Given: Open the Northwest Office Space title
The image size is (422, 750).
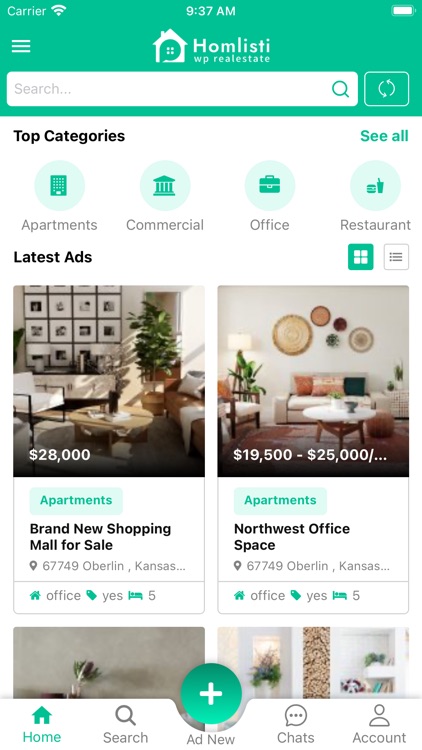Looking at the screenshot, I should (x=292, y=537).
